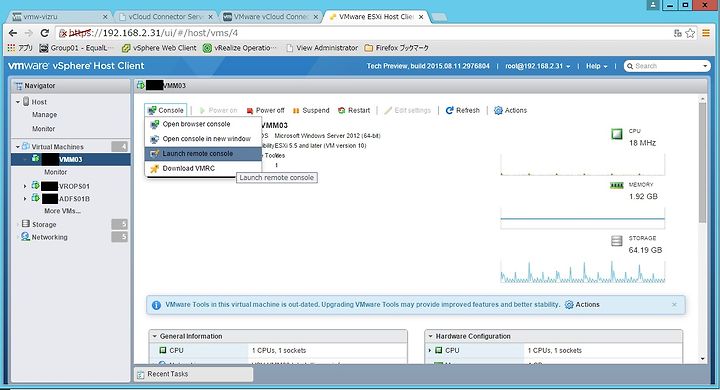Click the blue Refresh arrow icon
Viewport: 720px width, 390px height.
click(450, 110)
